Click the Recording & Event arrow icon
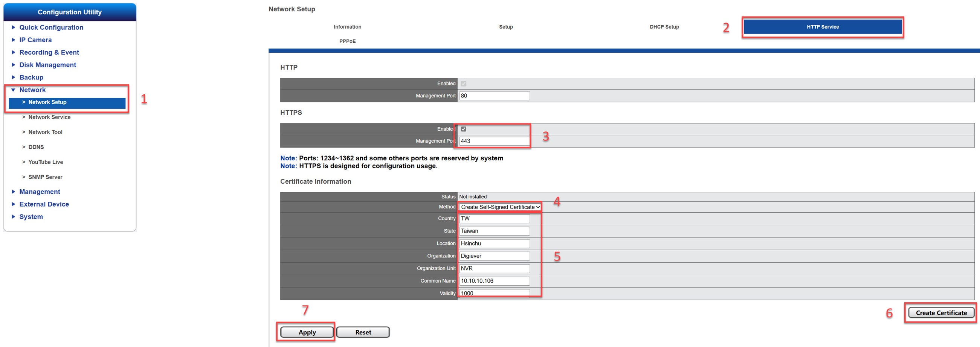Viewport: 980px width, 347px height. coord(13,52)
